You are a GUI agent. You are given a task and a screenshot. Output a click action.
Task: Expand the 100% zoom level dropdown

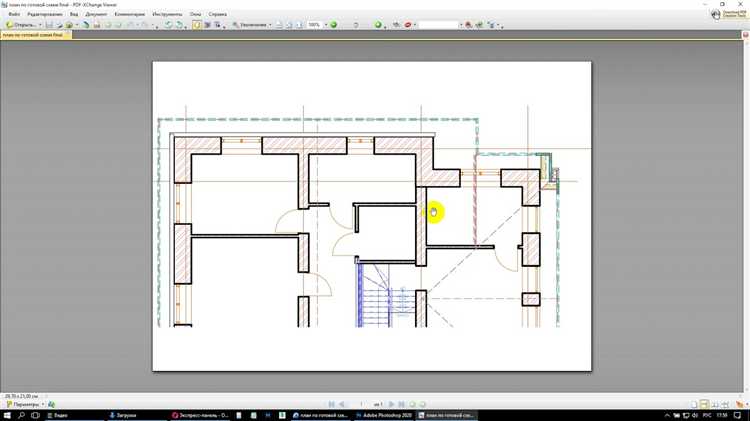(x=324, y=25)
